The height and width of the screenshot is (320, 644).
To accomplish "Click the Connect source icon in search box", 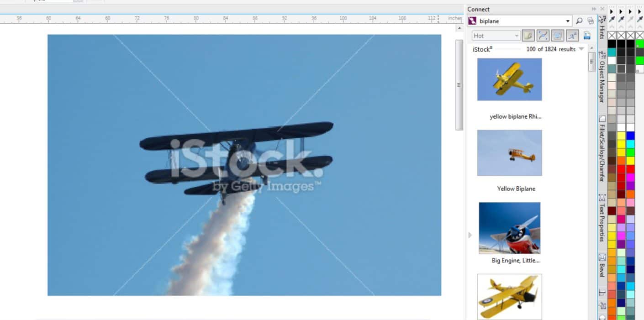I will pyautogui.click(x=472, y=21).
